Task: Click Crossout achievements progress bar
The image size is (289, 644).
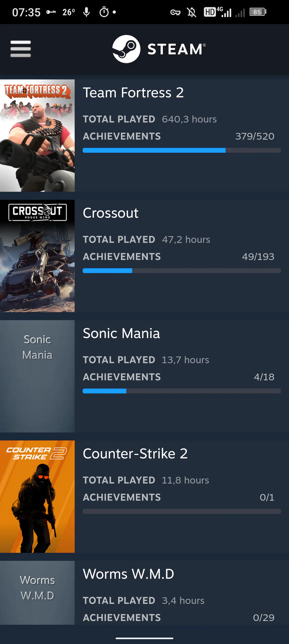Action: (x=182, y=271)
